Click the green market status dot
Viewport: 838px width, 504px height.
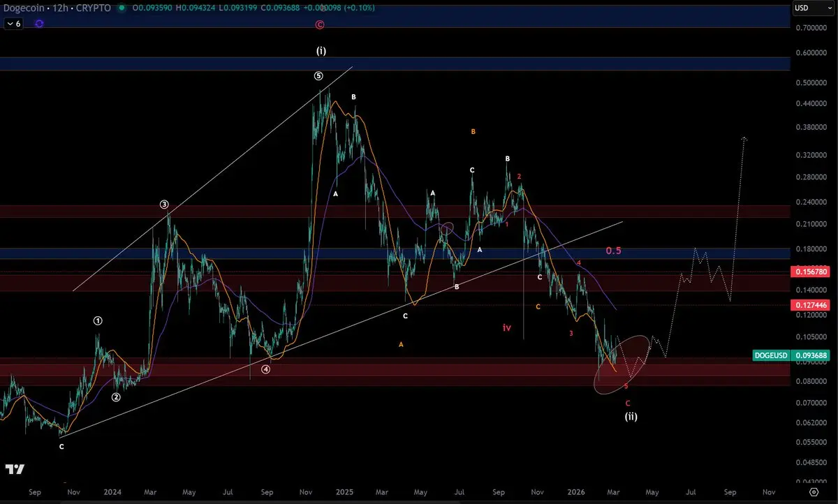point(122,8)
